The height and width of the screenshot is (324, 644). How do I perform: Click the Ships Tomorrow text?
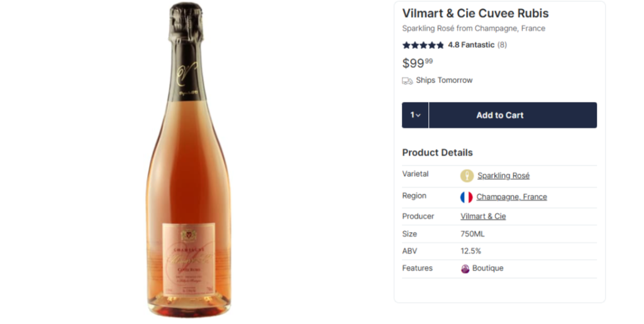point(444,81)
